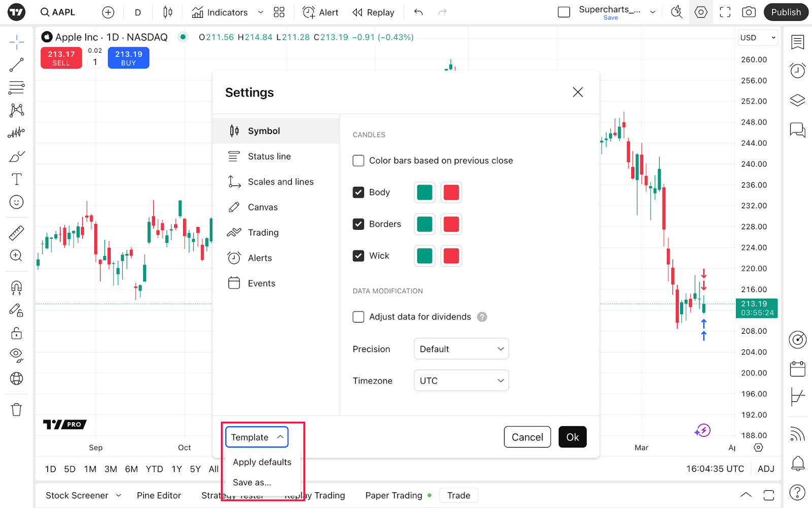812x508 pixels.
Task: Uncheck the Wick checkbox
Action: (x=358, y=256)
